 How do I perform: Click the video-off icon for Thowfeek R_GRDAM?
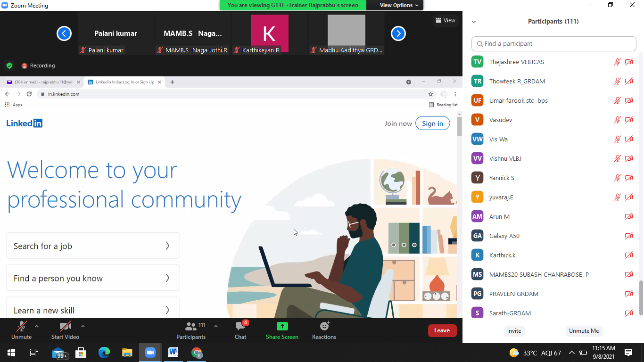629,81
